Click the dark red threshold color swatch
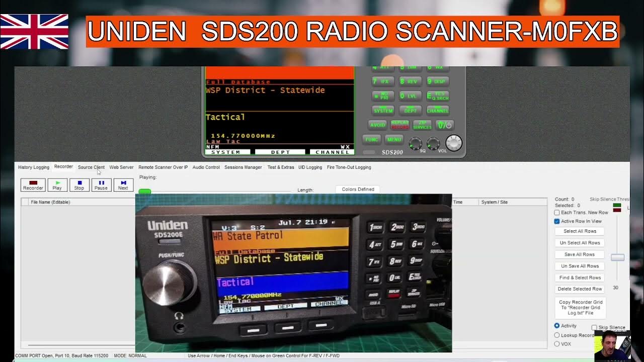Image resolution: width=644 pixels, height=362 pixels. (x=617, y=210)
